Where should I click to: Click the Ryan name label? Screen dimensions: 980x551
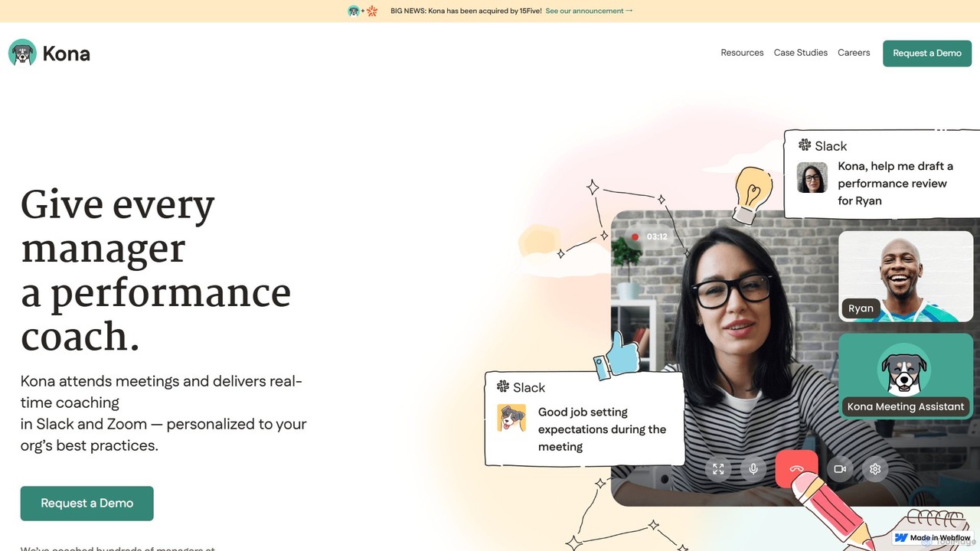tap(861, 308)
